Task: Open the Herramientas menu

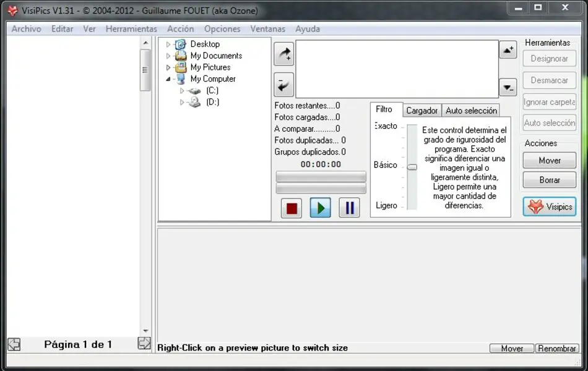Action: pyautogui.click(x=131, y=29)
